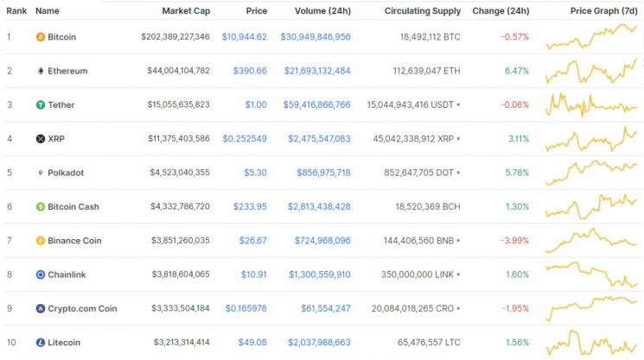Viewport: 644px width, 360px height.
Task: Sort by Volume (24h) column header
Action: [322, 11]
